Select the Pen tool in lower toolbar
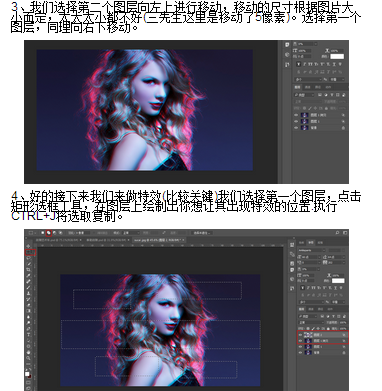 click(29, 329)
